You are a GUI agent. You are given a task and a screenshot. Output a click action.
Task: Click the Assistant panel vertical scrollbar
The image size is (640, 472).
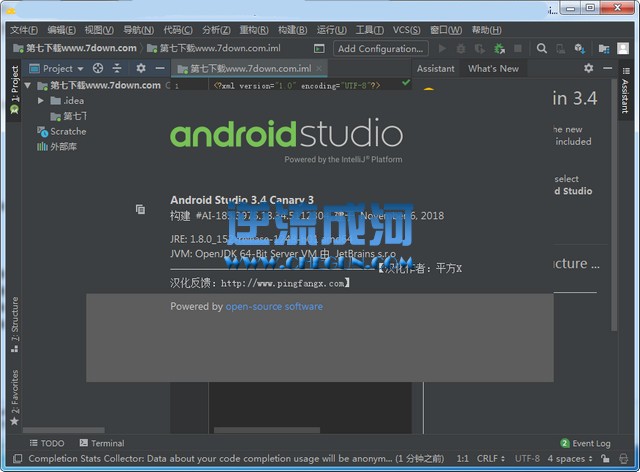click(x=614, y=204)
